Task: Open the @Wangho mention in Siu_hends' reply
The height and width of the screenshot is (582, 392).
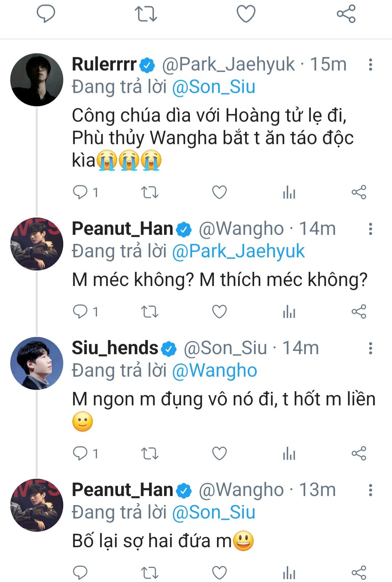Action: point(215,370)
